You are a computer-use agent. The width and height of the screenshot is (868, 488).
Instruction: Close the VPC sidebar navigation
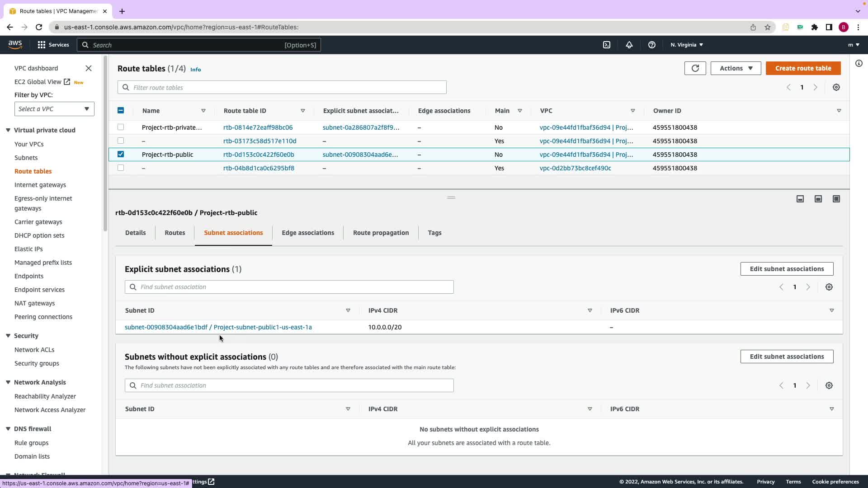(89, 68)
